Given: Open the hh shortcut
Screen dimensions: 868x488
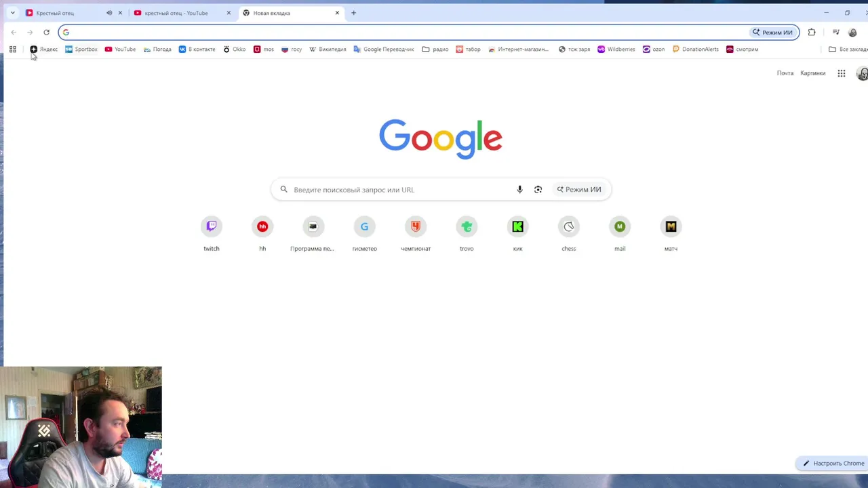Looking at the screenshot, I should click(x=262, y=233).
